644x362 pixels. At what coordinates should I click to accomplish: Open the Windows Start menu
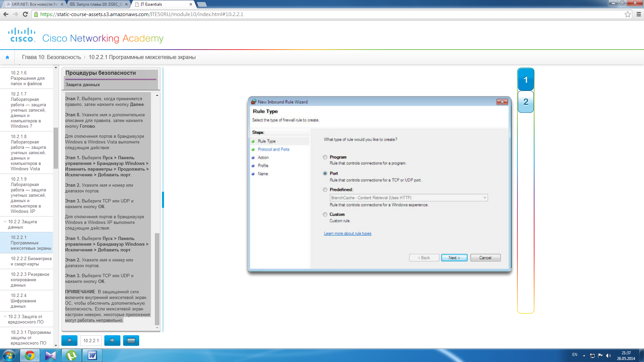9,355
